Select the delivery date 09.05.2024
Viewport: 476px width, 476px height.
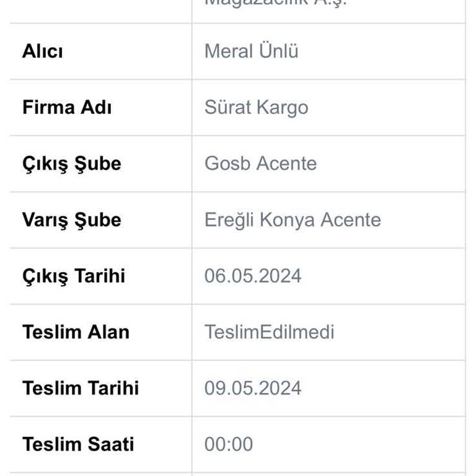click(x=253, y=389)
